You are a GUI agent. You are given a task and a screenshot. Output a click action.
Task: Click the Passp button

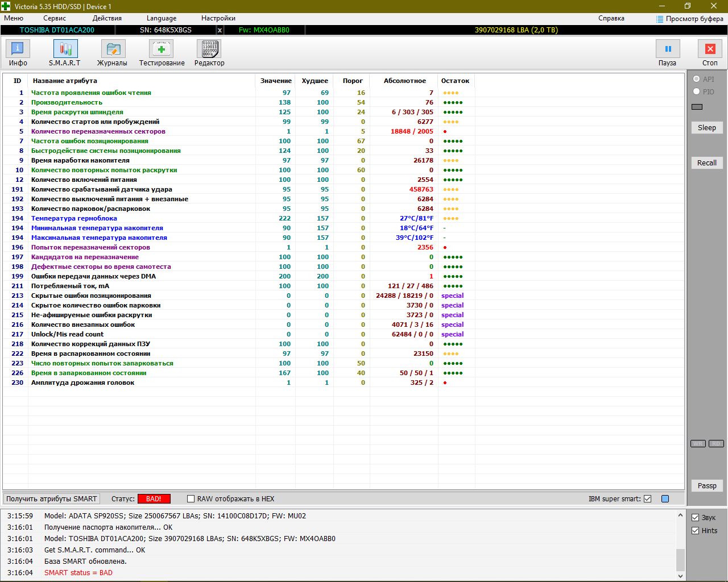(707, 486)
